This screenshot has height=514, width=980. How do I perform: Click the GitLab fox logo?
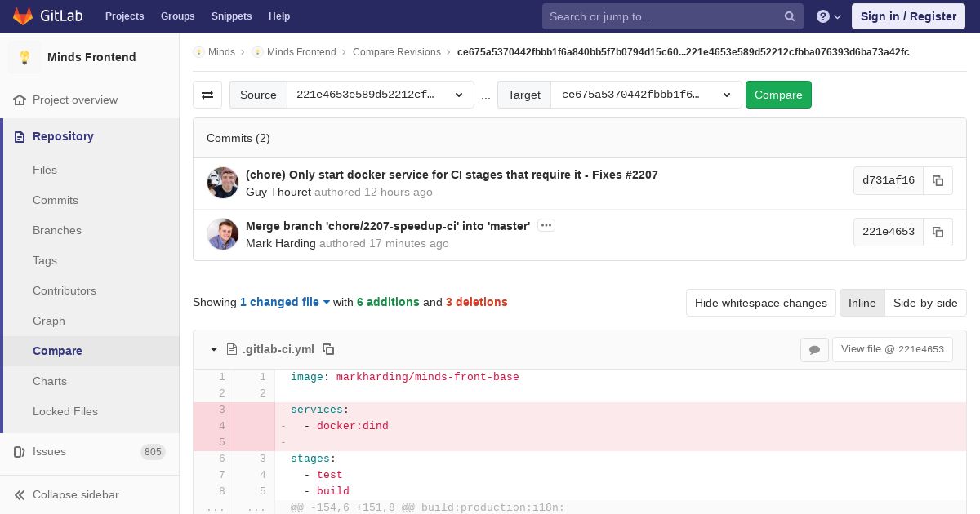23,16
